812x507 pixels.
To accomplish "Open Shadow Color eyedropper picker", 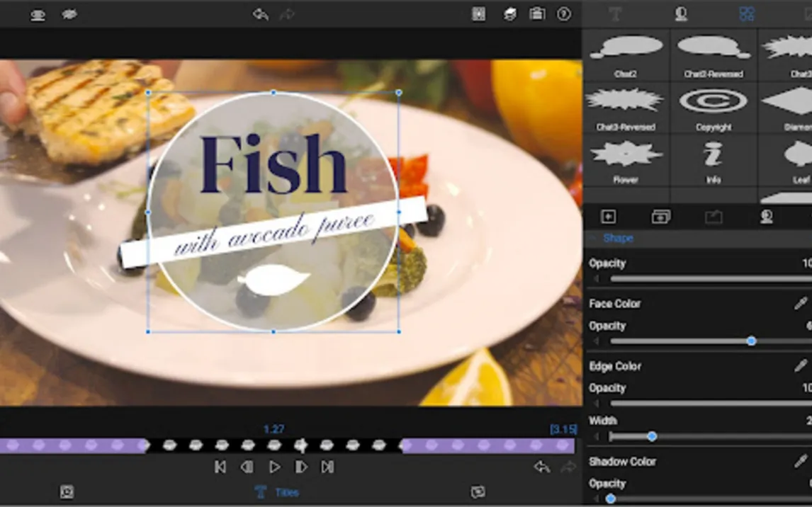I will tap(801, 462).
